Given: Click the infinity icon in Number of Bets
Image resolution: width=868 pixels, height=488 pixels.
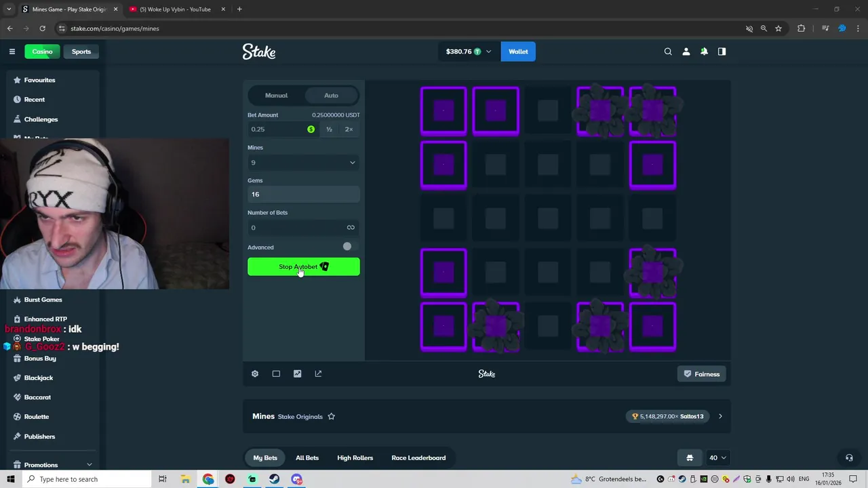Looking at the screenshot, I should coord(351,228).
